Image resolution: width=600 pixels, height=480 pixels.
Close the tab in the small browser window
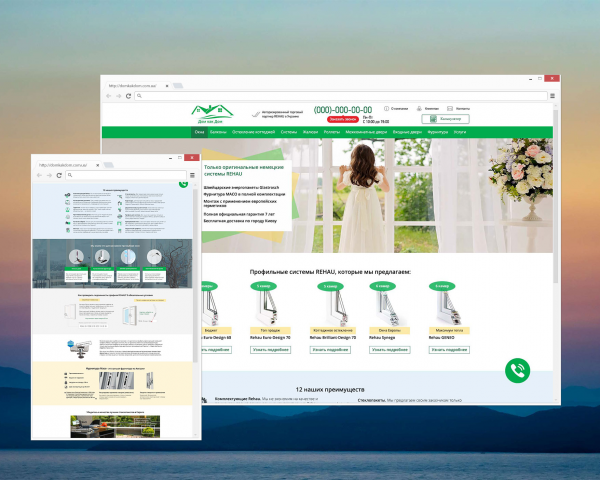coord(98,165)
